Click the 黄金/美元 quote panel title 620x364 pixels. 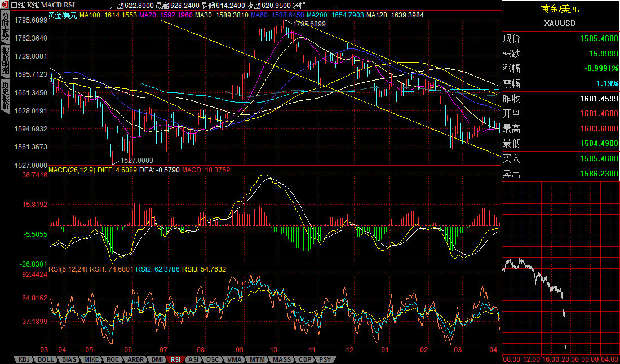pyautogui.click(x=560, y=8)
